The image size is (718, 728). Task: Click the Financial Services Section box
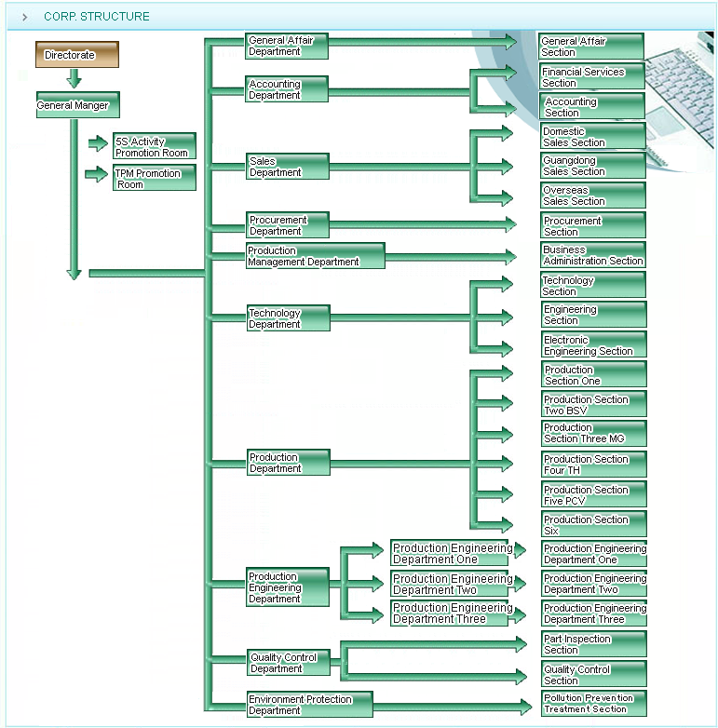[592, 76]
